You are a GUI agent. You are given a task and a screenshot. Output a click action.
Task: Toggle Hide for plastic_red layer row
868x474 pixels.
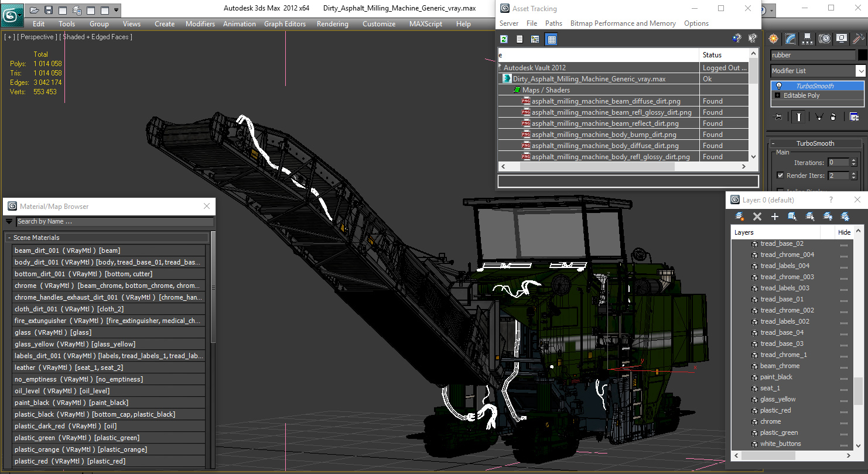(844, 411)
